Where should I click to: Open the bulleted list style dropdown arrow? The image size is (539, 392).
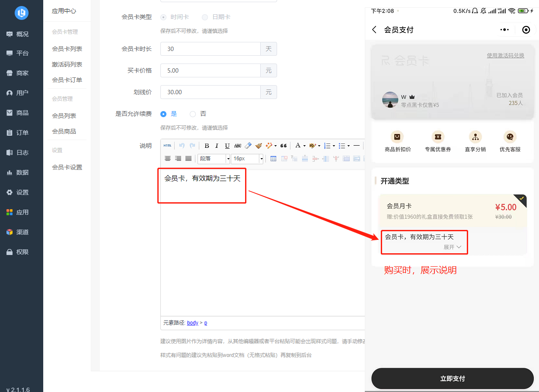click(x=348, y=146)
